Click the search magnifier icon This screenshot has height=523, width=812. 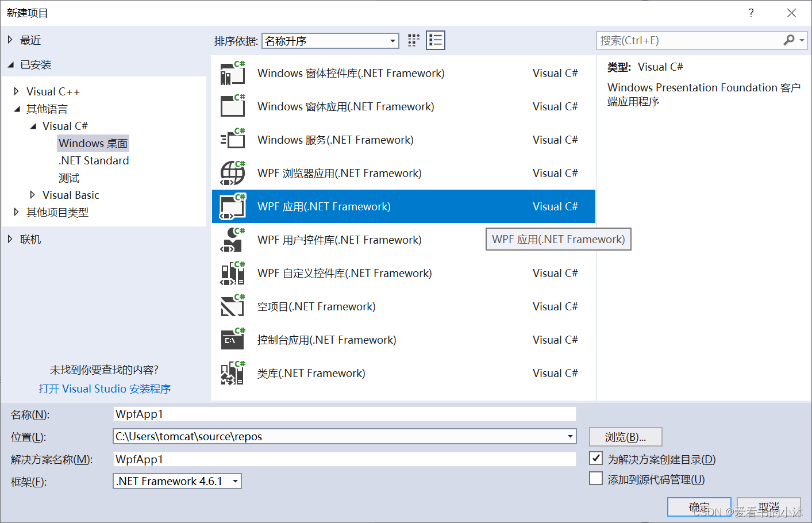pos(789,40)
